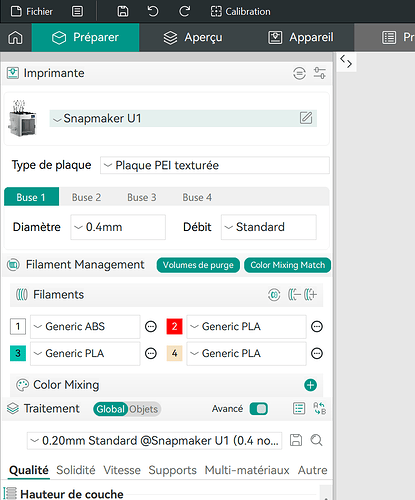This screenshot has height=500, width=415.
Task: Click the hamburger menu icon next to Fichier
Action: pos(77,12)
